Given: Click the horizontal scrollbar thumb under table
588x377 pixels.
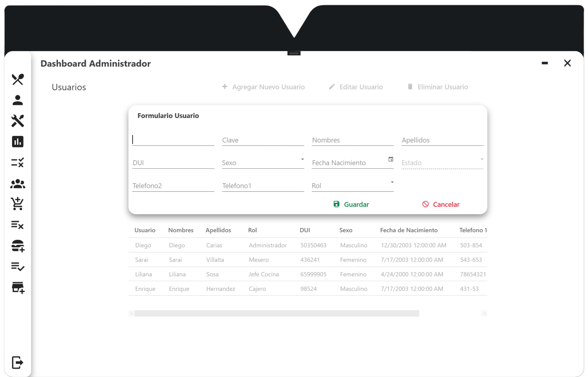Looking at the screenshot, I should [x=277, y=313].
